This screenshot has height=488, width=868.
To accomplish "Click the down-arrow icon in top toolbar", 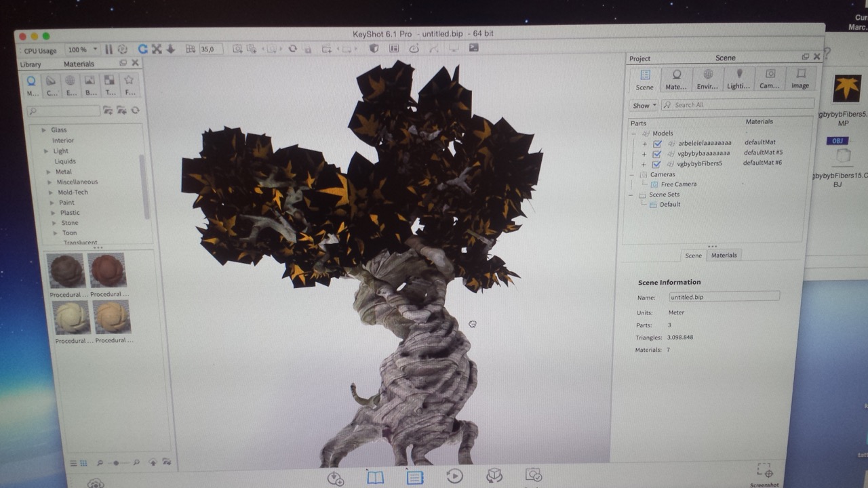I will pyautogui.click(x=170, y=49).
